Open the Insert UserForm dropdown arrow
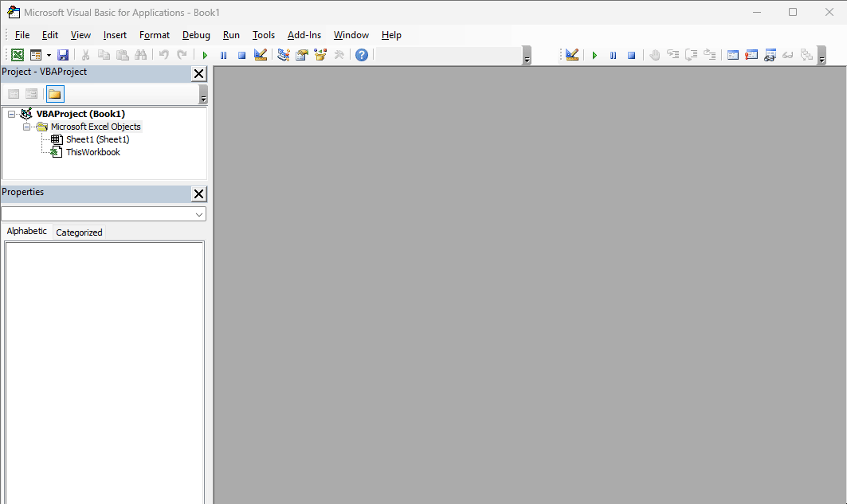The height and width of the screenshot is (504, 847). [x=49, y=55]
